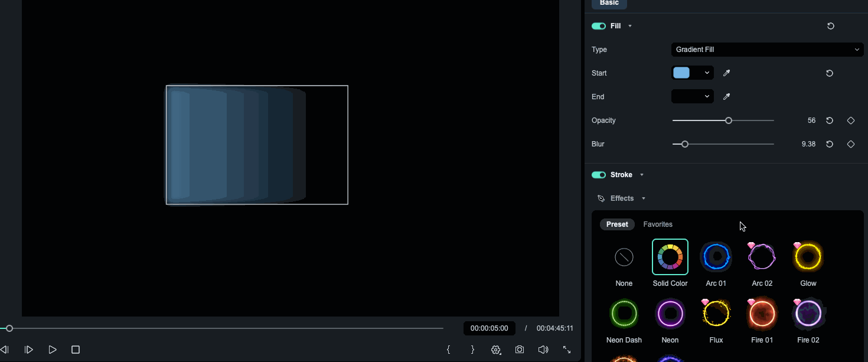Turn off the Stroke toggle
The height and width of the screenshot is (362, 868).
tap(599, 175)
